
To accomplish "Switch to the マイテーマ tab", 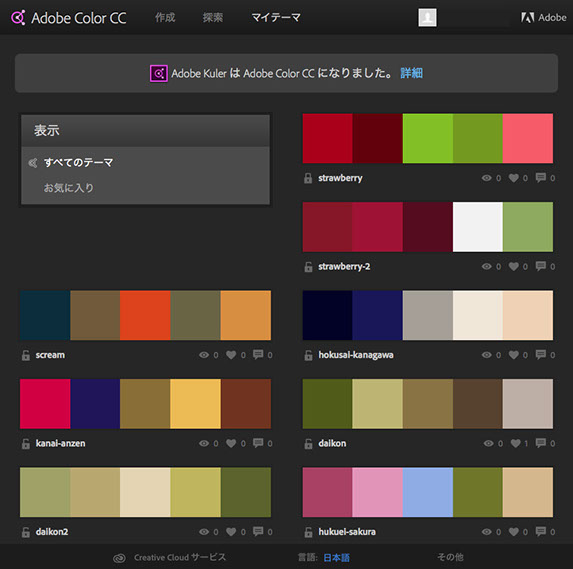I will [276, 18].
